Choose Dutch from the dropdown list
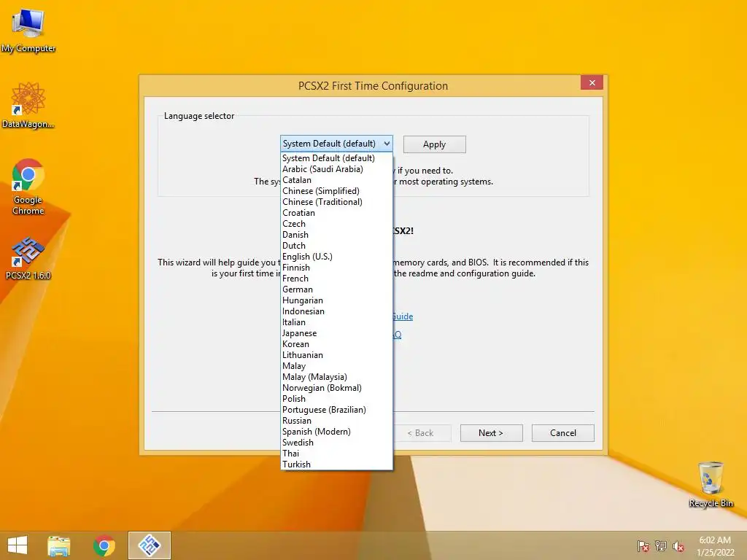Image resolution: width=747 pixels, height=560 pixels. (336, 246)
